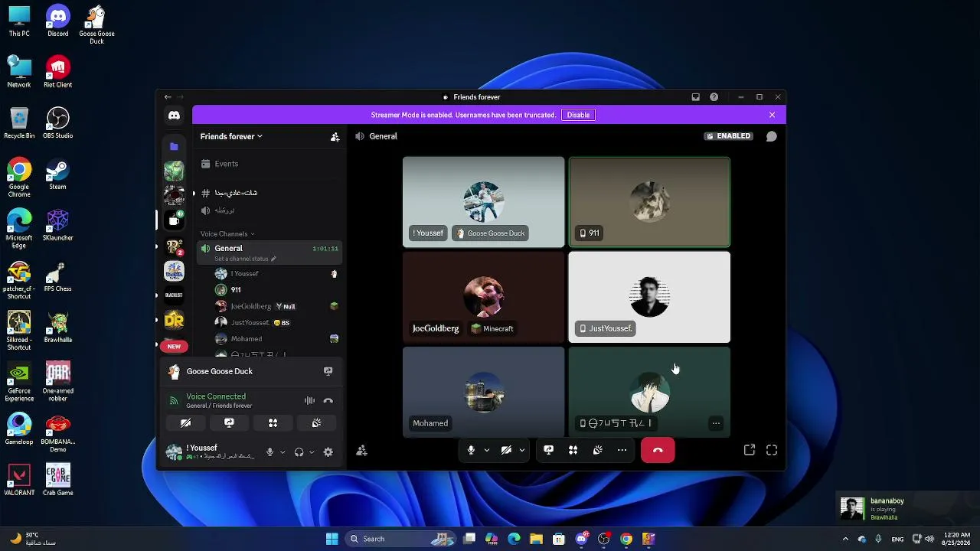Stream Goose Goose Duck from activity panel
The width and height of the screenshot is (980, 551).
click(x=328, y=371)
